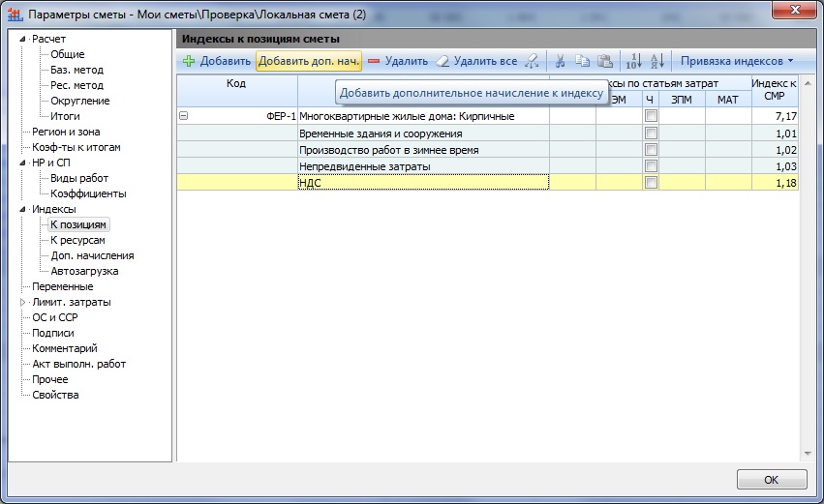The height and width of the screenshot is (504, 824).
Task: Open Доп. начисления tree item
Action: (x=92, y=255)
